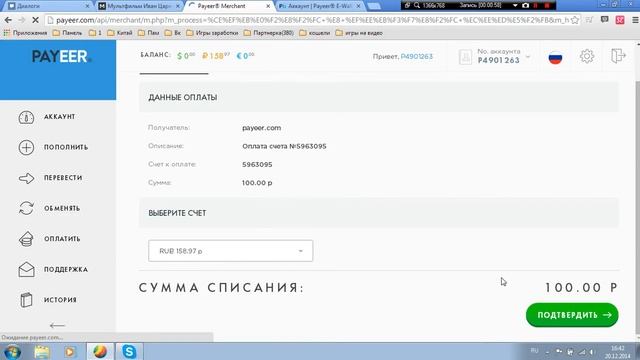Open Windows Start button

[12, 351]
